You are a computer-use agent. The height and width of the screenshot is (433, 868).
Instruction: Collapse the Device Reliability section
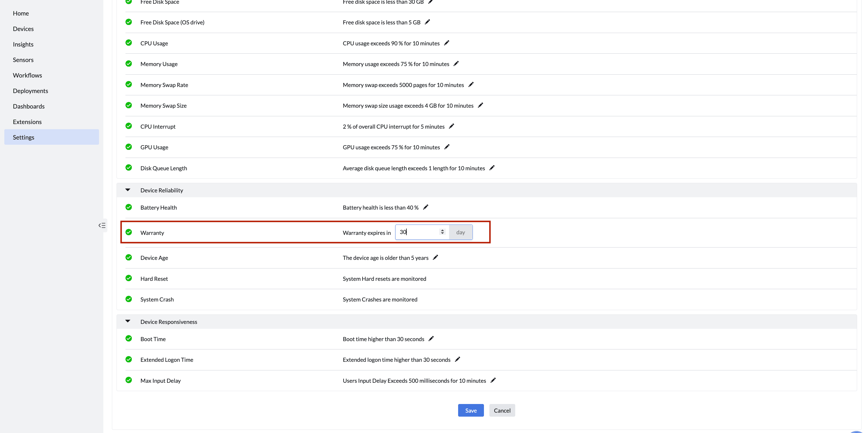(x=128, y=190)
